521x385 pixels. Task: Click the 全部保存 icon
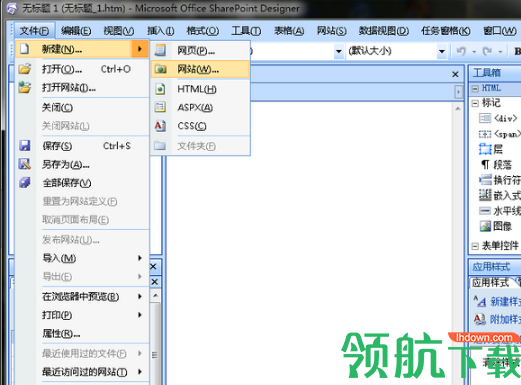[25, 182]
